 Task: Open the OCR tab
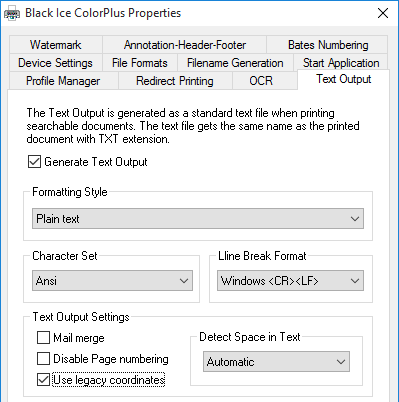(261, 81)
